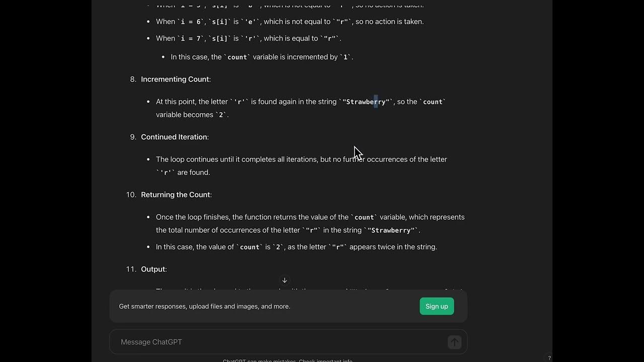Click the Returning the Count heading
The height and width of the screenshot is (362, 644).
[176, 195]
